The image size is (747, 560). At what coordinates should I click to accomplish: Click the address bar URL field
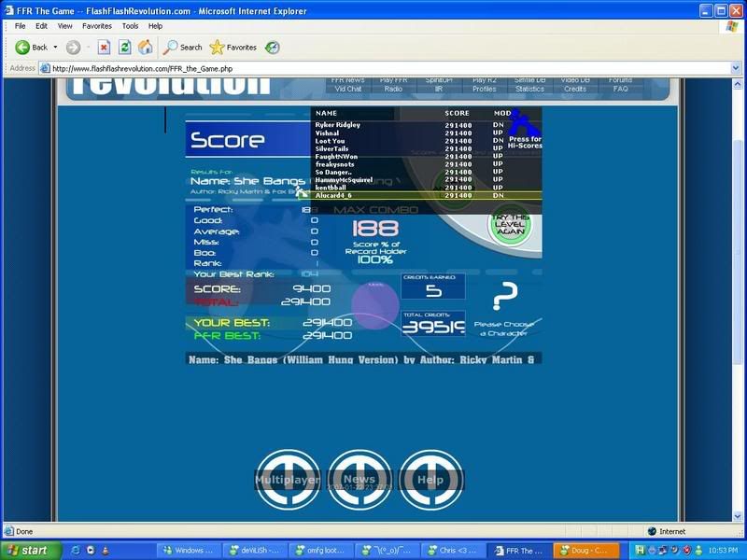point(373,68)
